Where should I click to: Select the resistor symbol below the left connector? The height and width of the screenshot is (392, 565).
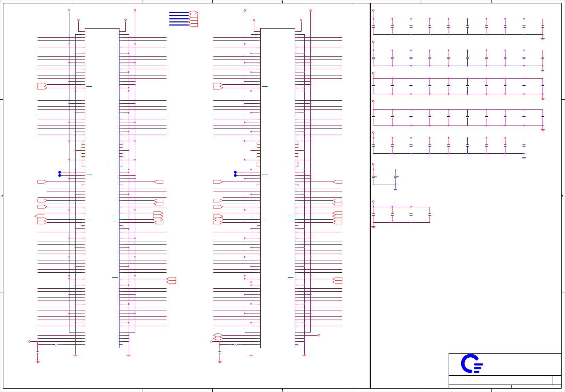click(56, 344)
